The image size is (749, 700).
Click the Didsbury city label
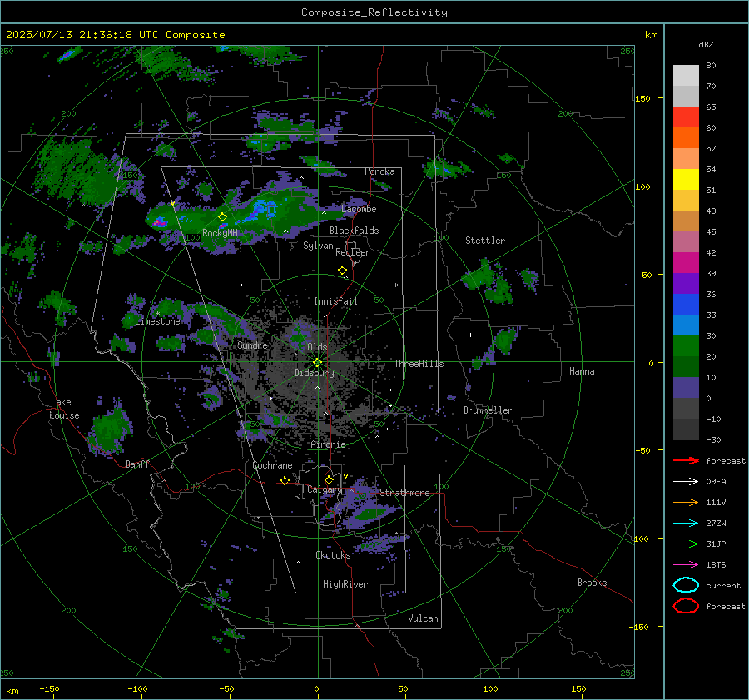pyautogui.click(x=315, y=373)
